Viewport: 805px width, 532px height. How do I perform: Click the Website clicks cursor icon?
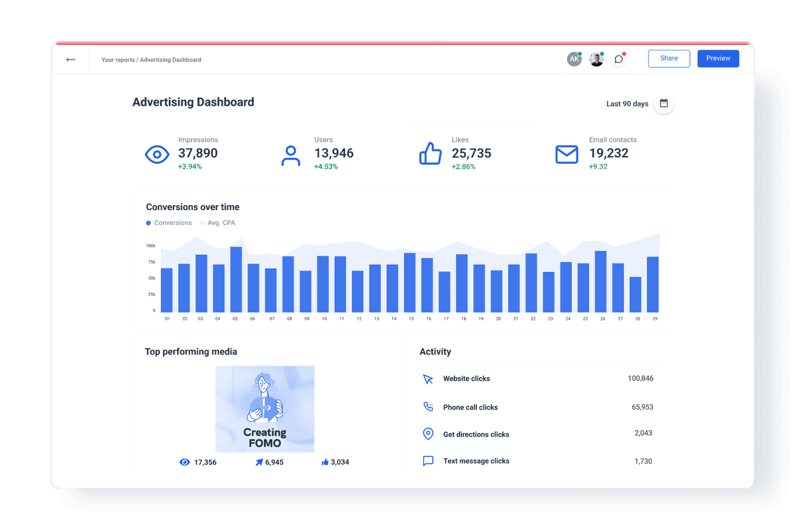[x=428, y=379]
